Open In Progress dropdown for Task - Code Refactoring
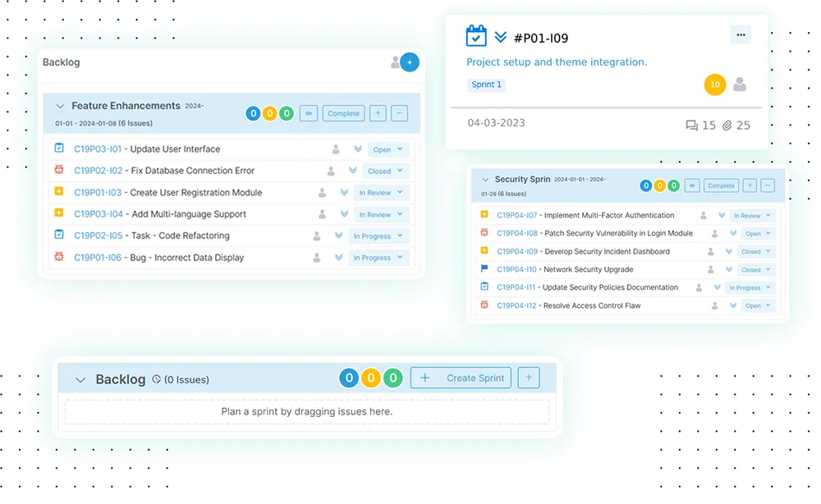Image resolution: width=821 pixels, height=504 pixels. (x=378, y=236)
